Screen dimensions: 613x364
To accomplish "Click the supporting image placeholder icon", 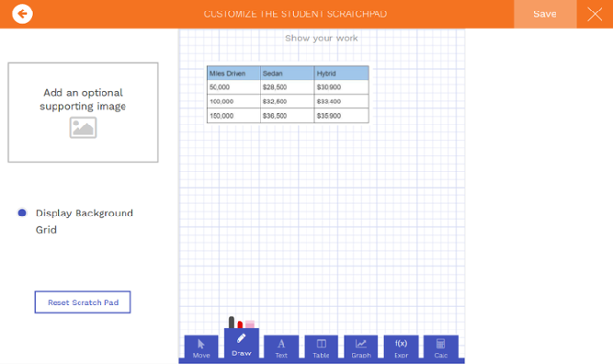I will (83, 127).
